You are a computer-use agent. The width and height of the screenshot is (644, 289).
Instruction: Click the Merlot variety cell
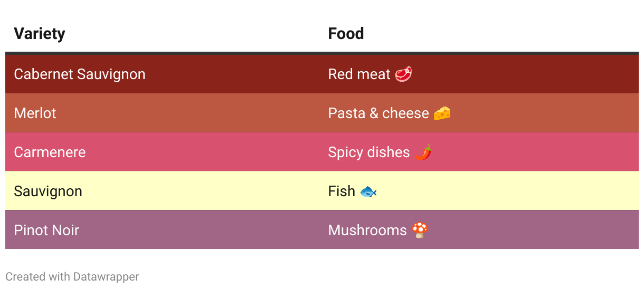click(35, 113)
